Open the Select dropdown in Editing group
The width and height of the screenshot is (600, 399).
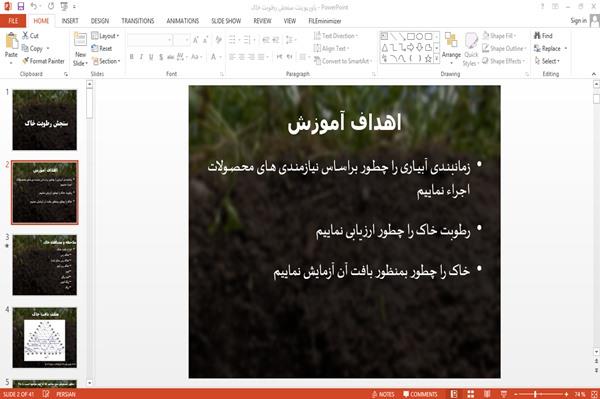tap(547, 61)
